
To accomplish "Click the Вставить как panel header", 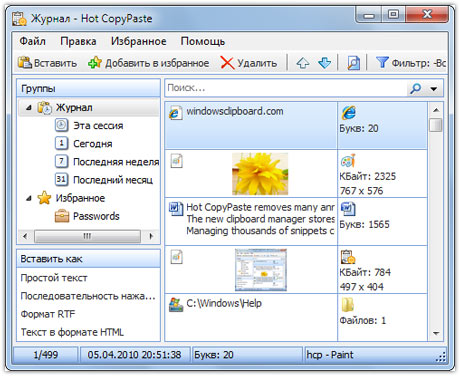I will click(89, 259).
